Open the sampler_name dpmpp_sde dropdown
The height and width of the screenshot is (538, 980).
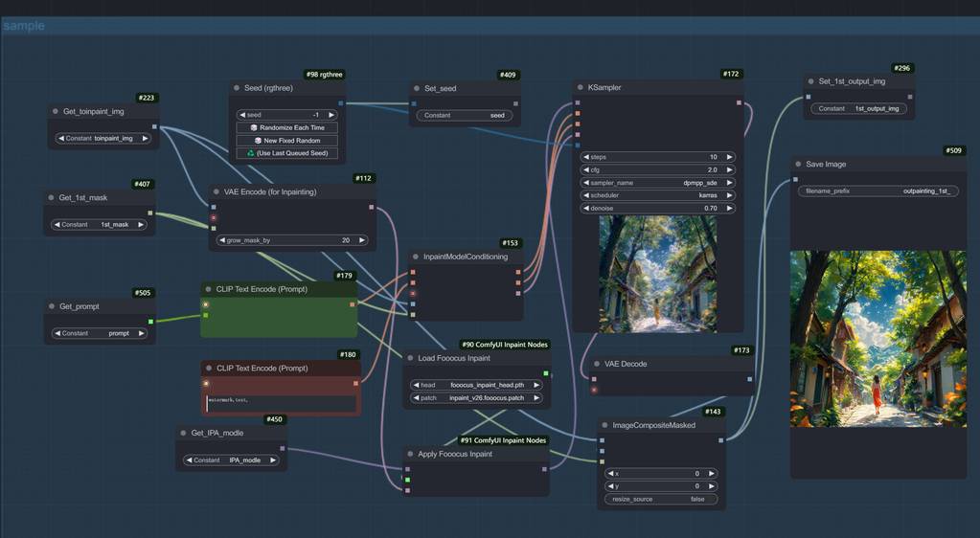[659, 183]
